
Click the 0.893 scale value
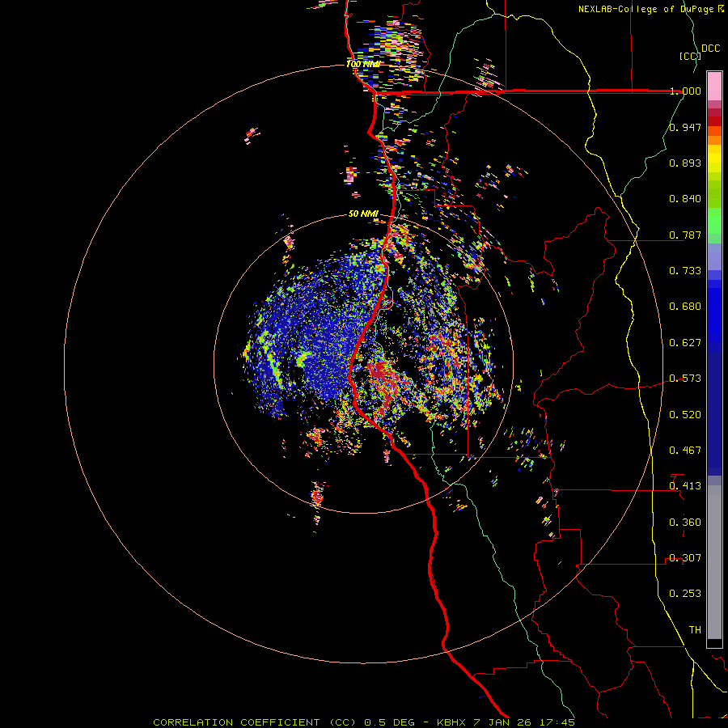685,163
